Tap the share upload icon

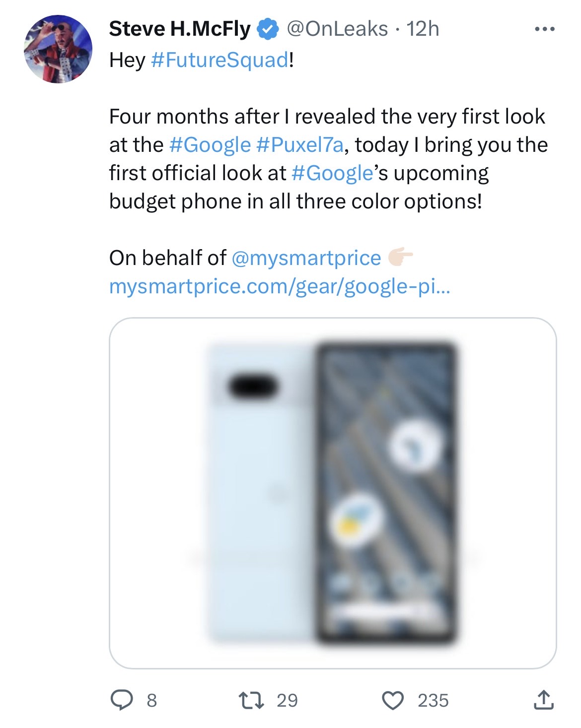pyautogui.click(x=543, y=700)
